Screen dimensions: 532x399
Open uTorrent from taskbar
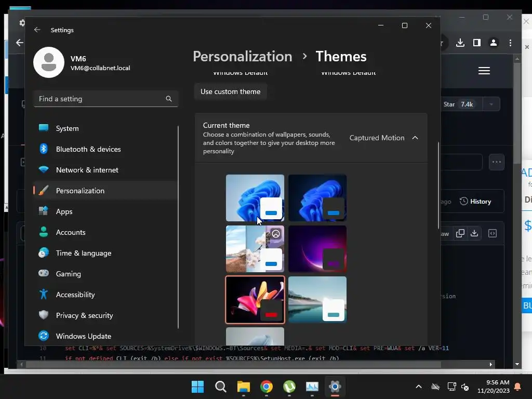tap(289, 387)
